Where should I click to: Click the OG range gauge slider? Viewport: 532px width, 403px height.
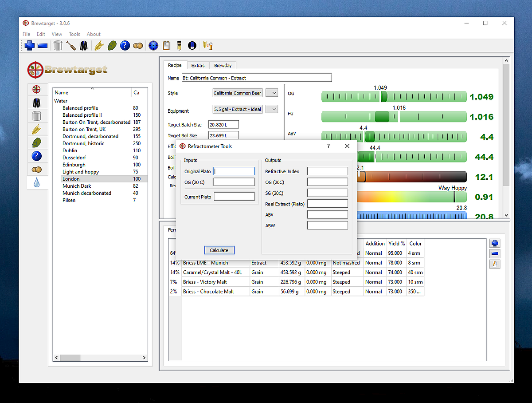point(394,96)
